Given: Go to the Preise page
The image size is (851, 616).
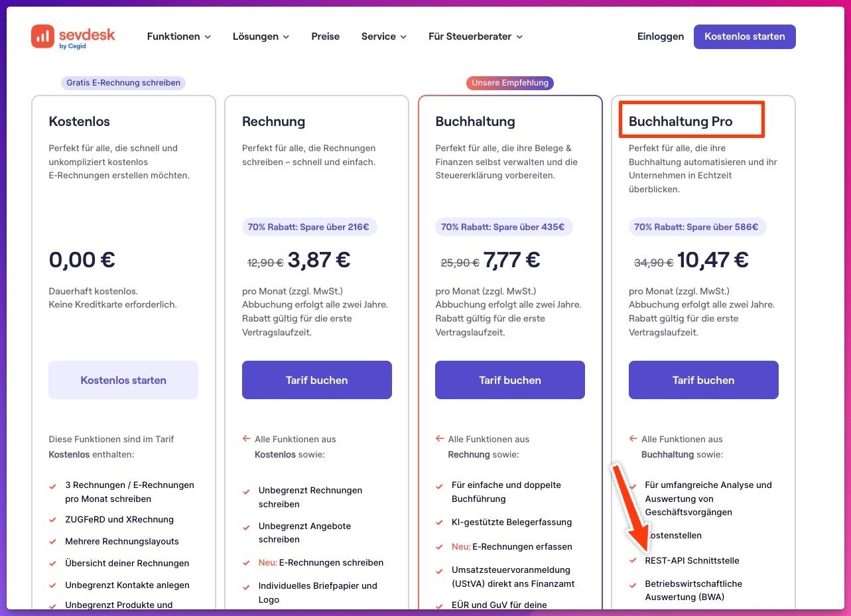Looking at the screenshot, I should [325, 36].
